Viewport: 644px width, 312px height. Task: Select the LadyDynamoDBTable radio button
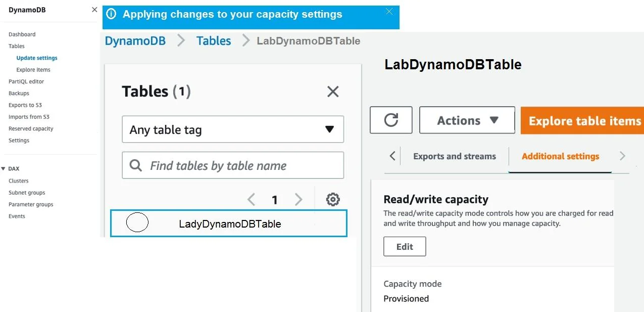click(137, 222)
